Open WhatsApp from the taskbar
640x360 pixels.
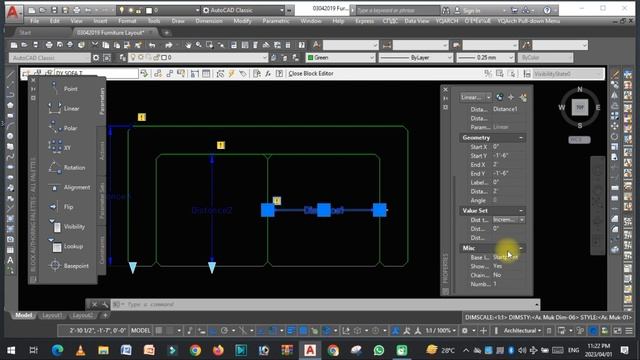[378, 350]
